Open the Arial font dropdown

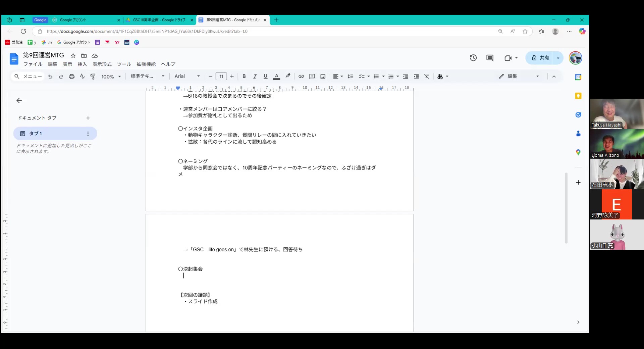[x=187, y=77]
